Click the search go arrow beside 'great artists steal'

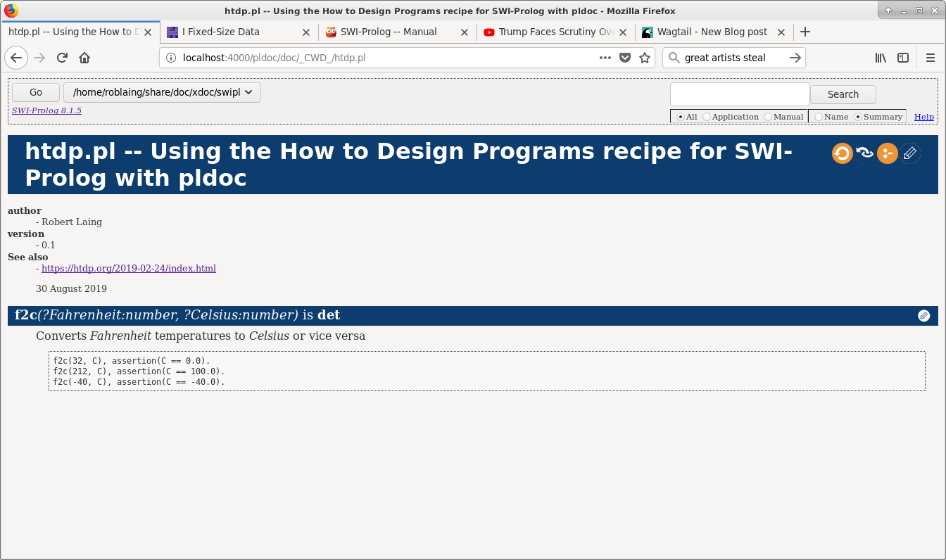[x=795, y=58]
